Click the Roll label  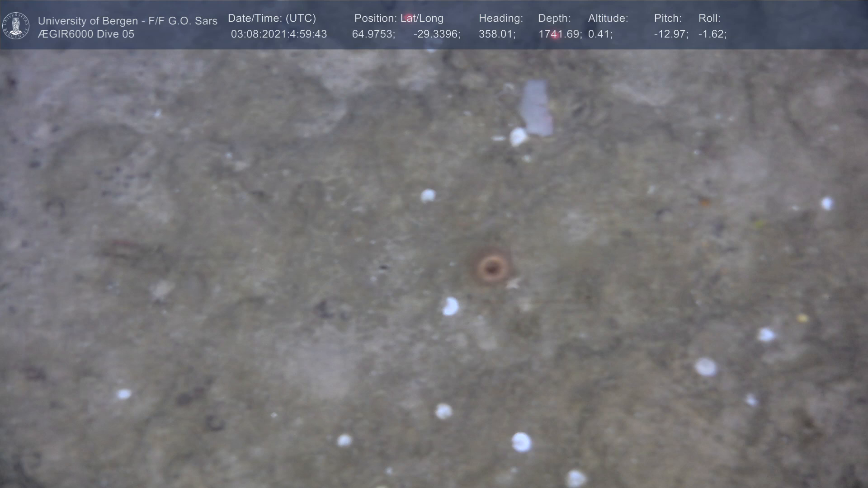(x=709, y=19)
